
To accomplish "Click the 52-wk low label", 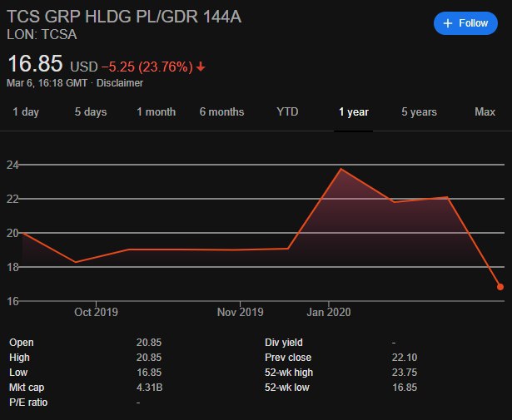I will click(x=287, y=388).
